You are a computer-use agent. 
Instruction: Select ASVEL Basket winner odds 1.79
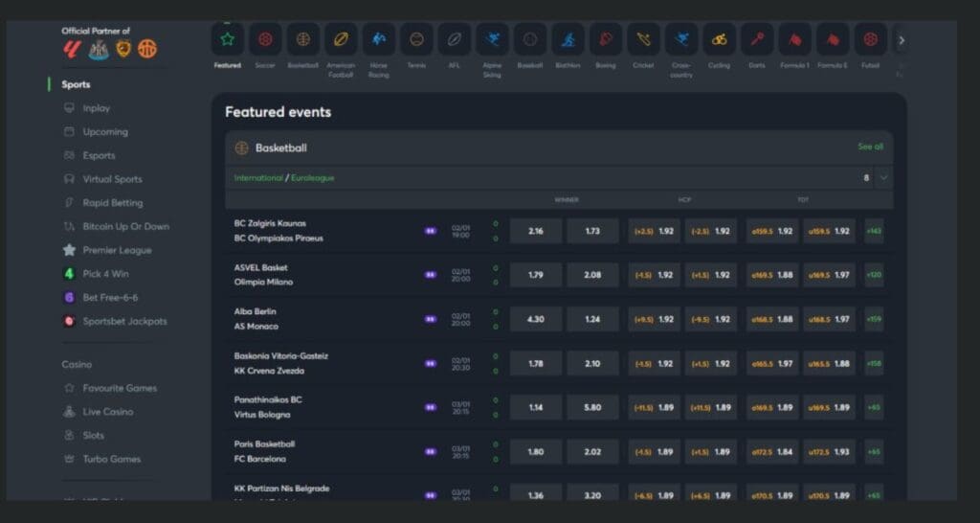536,275
